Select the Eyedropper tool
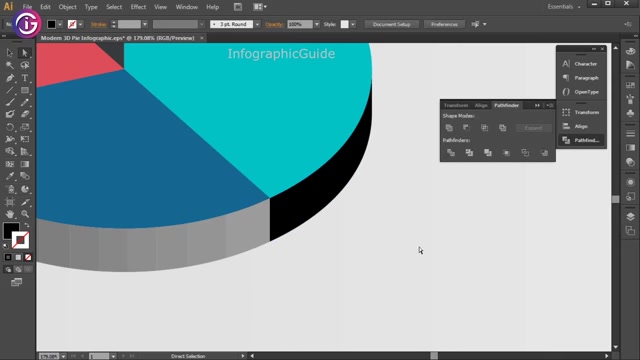Screen dimensions: 640x360 9,176
